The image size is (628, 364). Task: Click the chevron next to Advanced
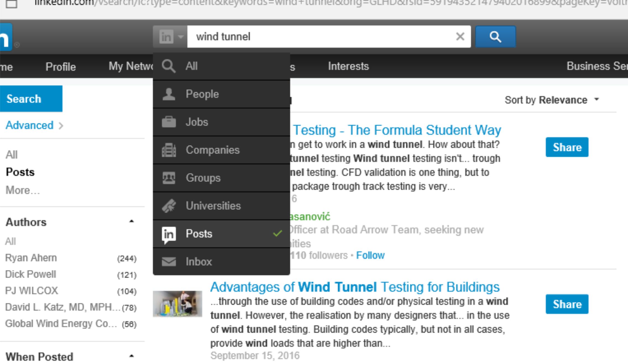[x=61, y=126]
